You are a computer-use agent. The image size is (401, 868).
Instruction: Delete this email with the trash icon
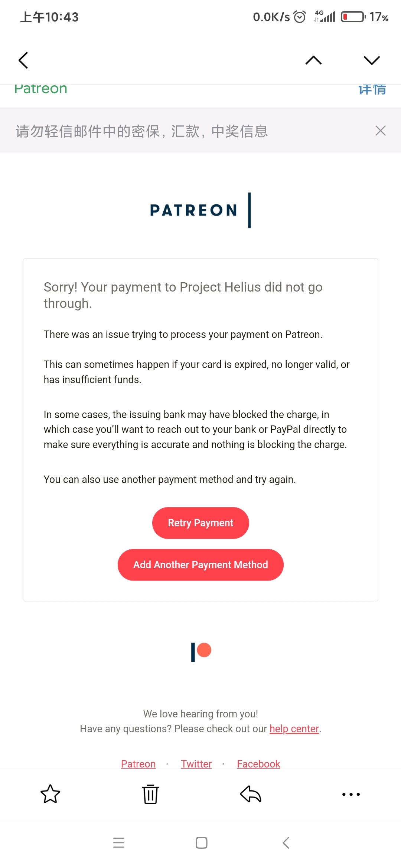[x=150, y=794]
